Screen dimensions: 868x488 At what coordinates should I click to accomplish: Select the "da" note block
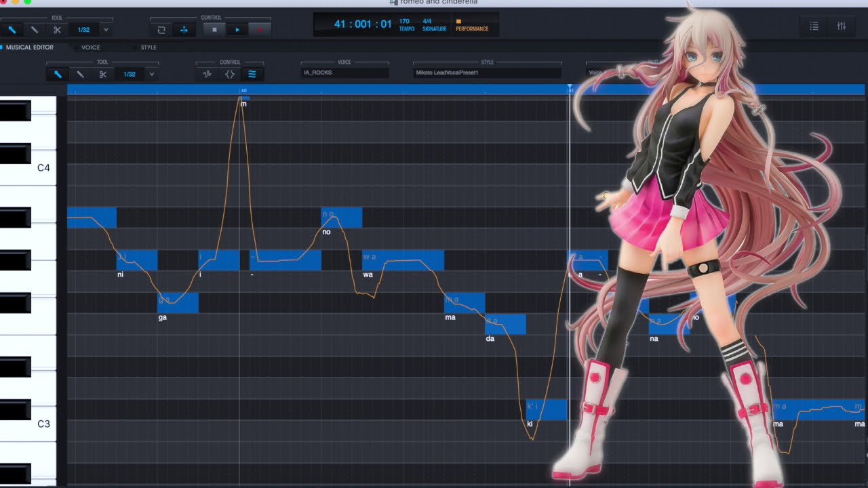click(x=505, y=323)
